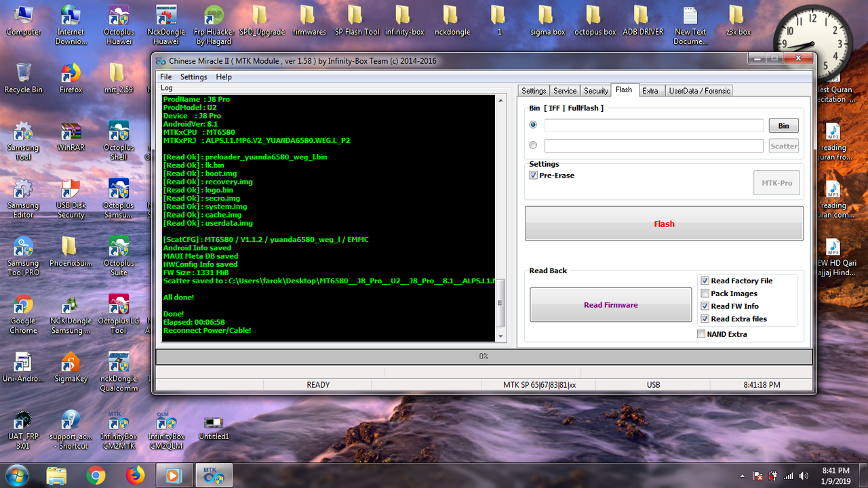Viewport: 868px width, 488px height.
Task: Uncheck Read FW Info option
Action: 705,306
